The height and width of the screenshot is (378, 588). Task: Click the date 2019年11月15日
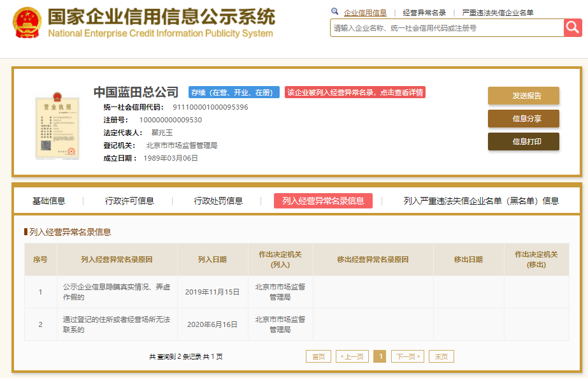212,292
